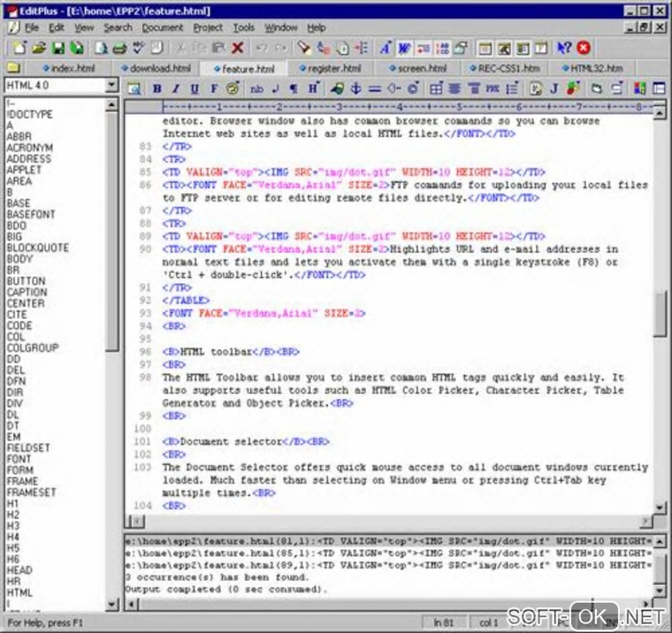
Task: Click the red circle Stop icon
Action: [x=584, y=48]
